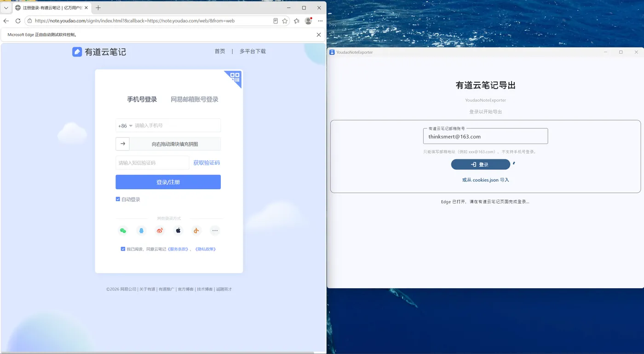This screenshot has height=354, width=644.
Task: Open the 隐私政策 link
Action: click(205, 249)
